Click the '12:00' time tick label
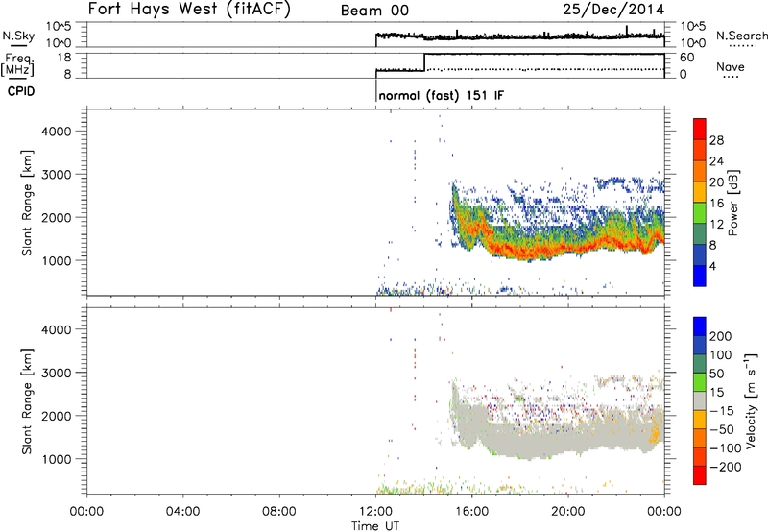Screen dimensions: 768x532 (x=375, y=512)
